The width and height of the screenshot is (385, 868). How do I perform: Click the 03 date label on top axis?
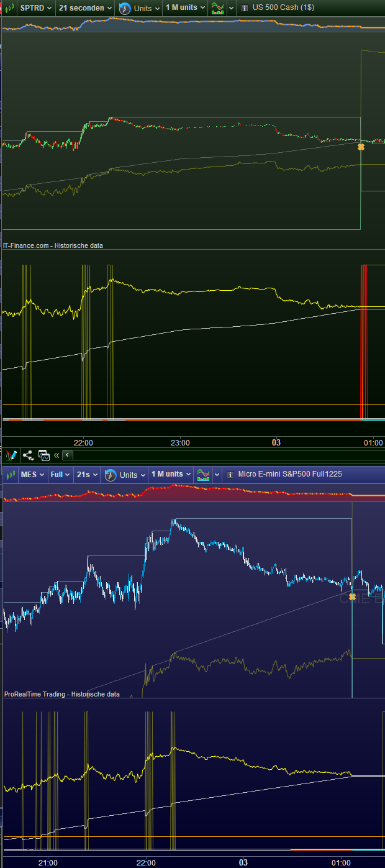coord(276,442)
